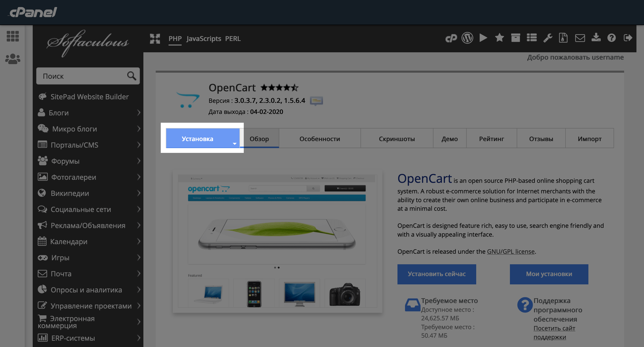Click the Мои установки button
The height and width of the screenshot is (347, 644).
pos(549,274)
